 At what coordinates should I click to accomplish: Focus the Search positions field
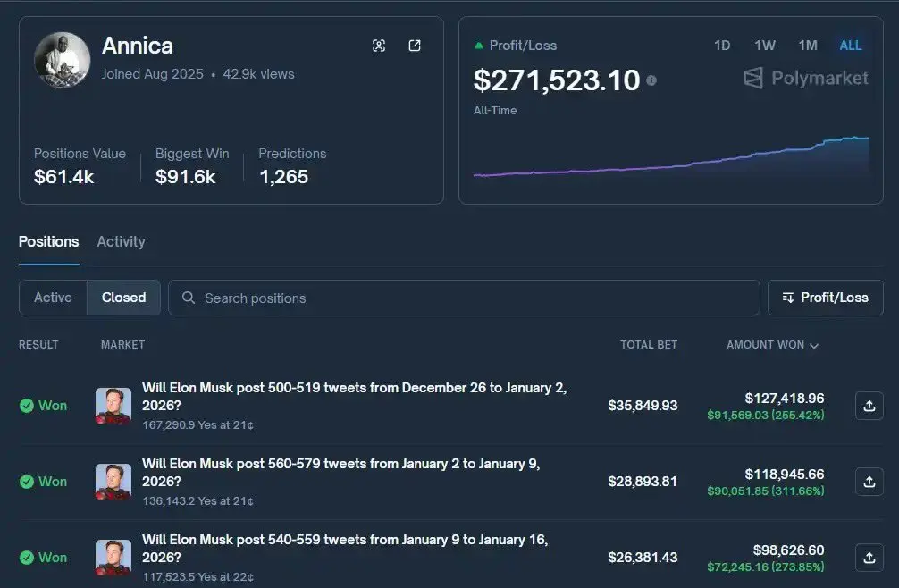pos(464,298)
